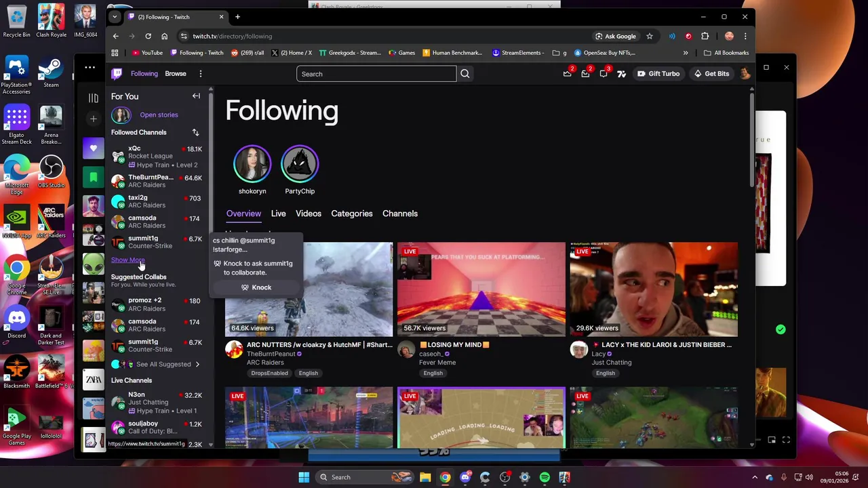This screenshot has width=868, height=488.
Task: Open Lacy Just Chatting stream thumbnail
Action: pyautogui.click(x=654, y=289)
